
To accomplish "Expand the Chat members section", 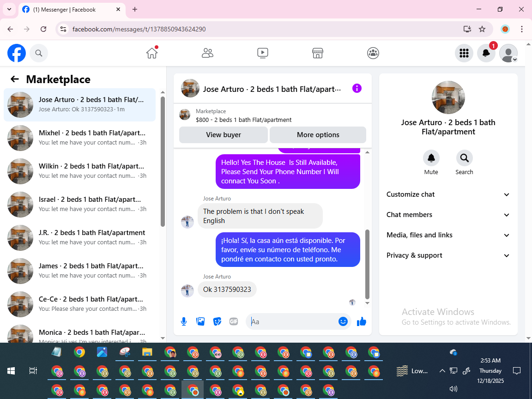I will pos(448,215).
